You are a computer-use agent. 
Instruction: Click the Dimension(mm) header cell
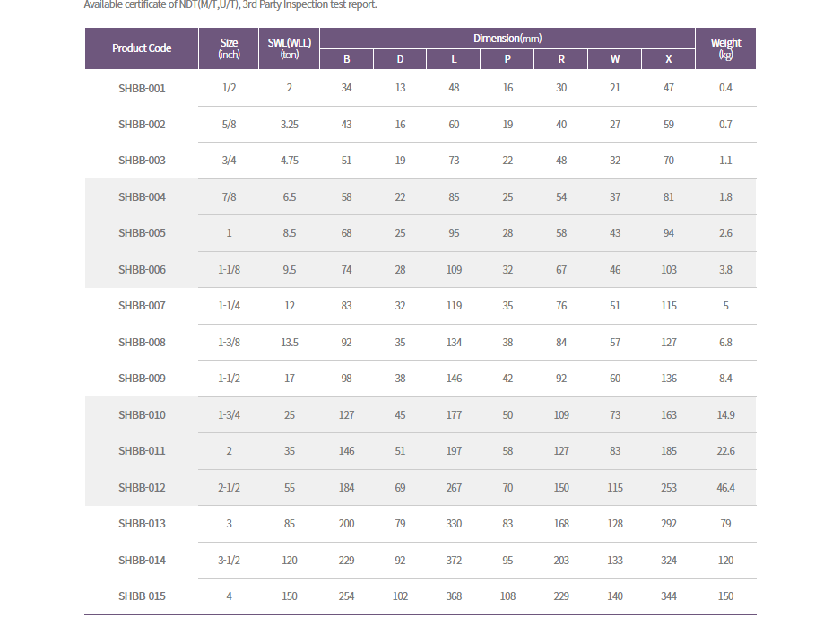507,39
